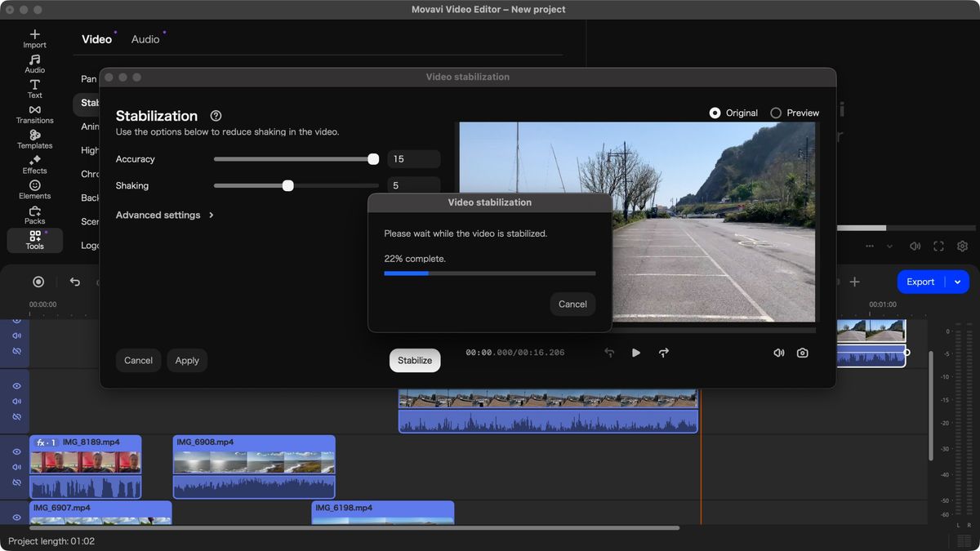Click the Cancel button next to Apply

coord(138,360)
